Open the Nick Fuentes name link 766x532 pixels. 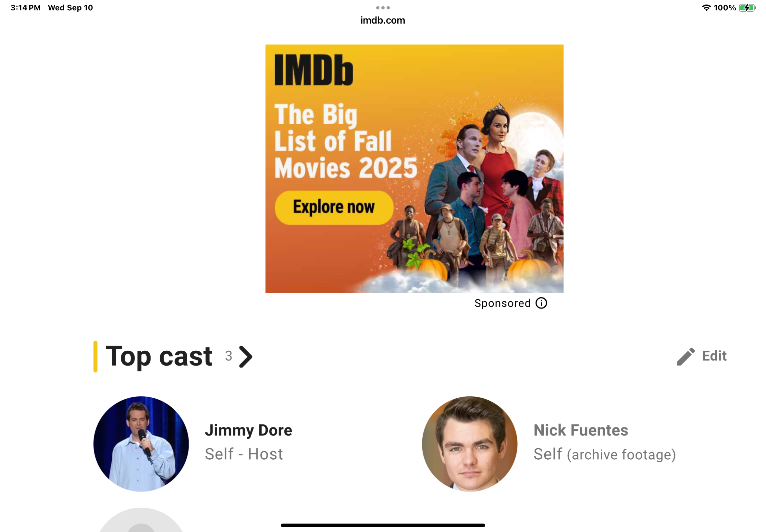[x=581, y=430]
